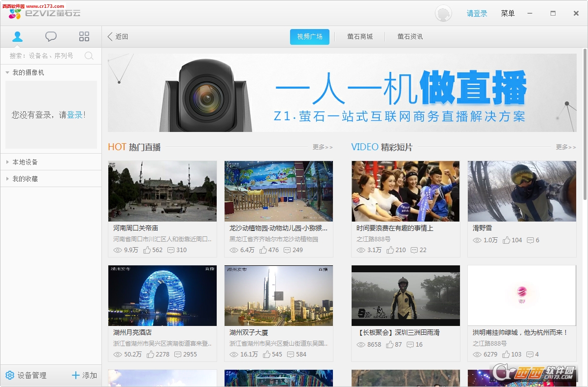Switch to the 萤石商城 tab
The image size is (588, 387).
(359, 36)
